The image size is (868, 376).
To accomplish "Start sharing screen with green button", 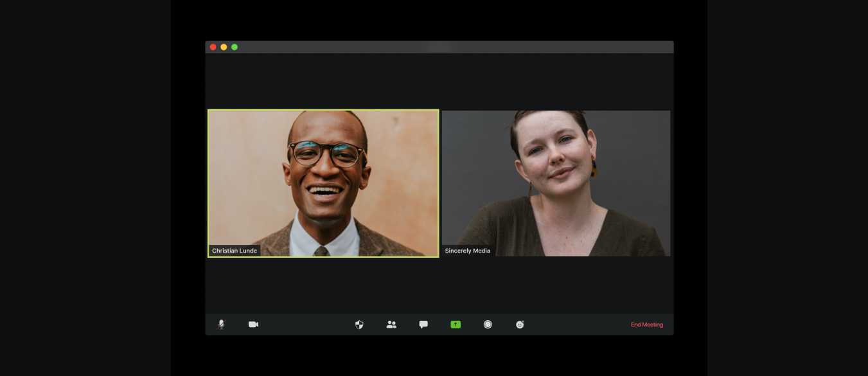I will tap(456, 325).
